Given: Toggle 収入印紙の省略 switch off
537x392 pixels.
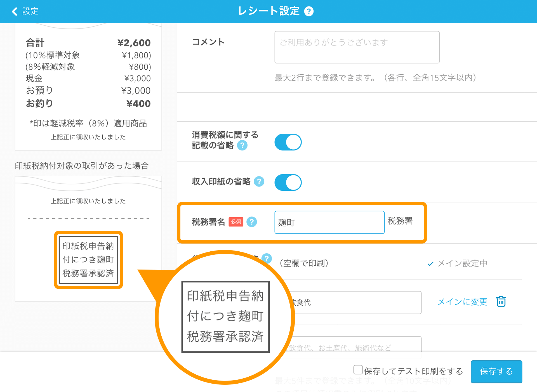Looking at the screenshot, I should [x=288, y=183].
